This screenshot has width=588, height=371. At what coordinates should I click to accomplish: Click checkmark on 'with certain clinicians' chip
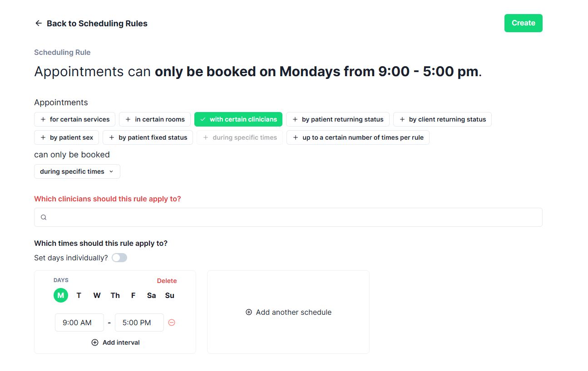click(203, 119)
